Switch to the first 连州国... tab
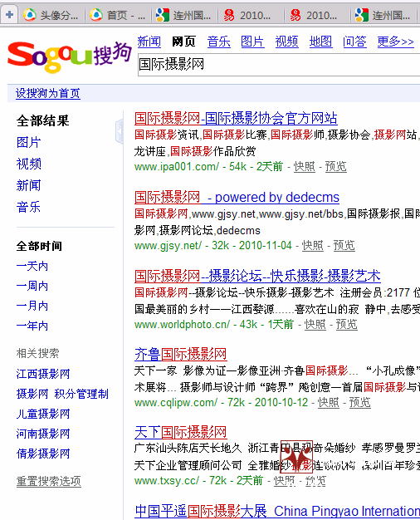Image resolution: width=420 pixels, height=520 pixels. coord(183,15)
